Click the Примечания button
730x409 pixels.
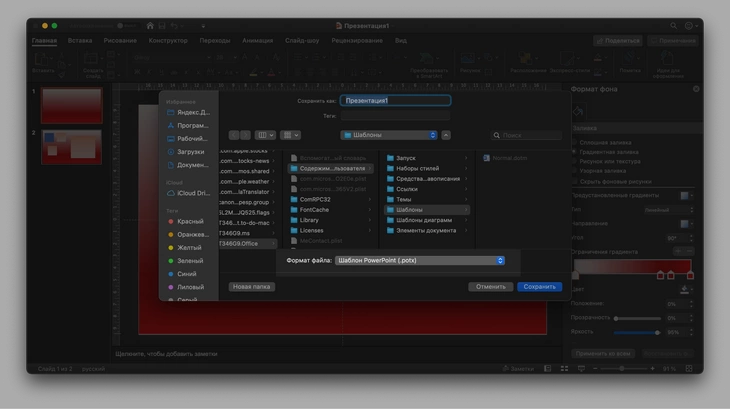tap(673, 40)
